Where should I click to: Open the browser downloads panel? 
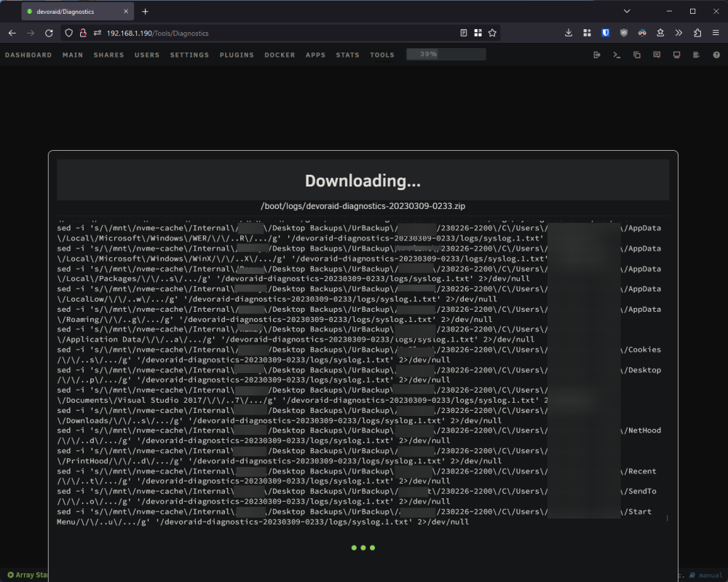[x=569, y=33]
